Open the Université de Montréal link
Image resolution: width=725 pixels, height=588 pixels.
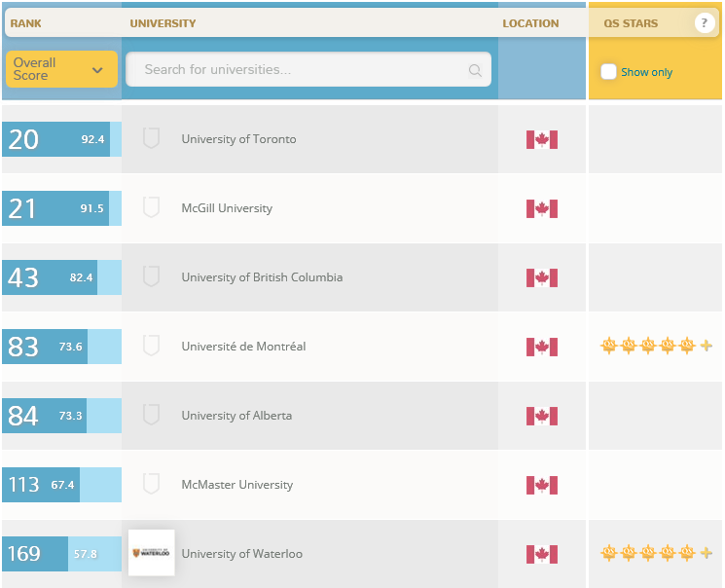click(243, 346)
